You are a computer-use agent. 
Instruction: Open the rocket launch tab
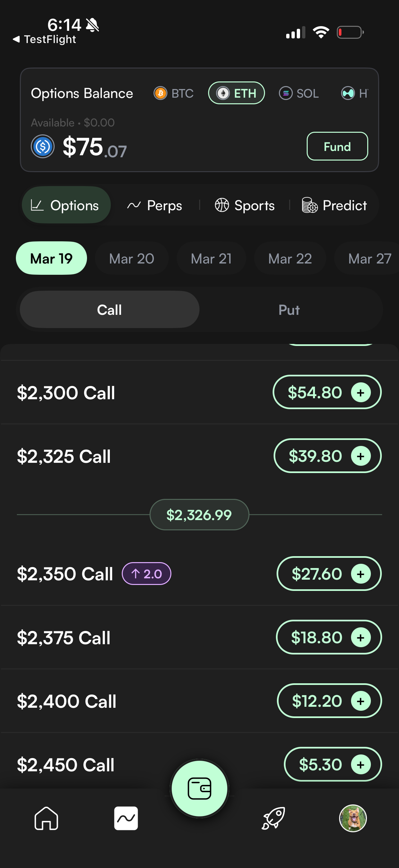click(273, 818)
